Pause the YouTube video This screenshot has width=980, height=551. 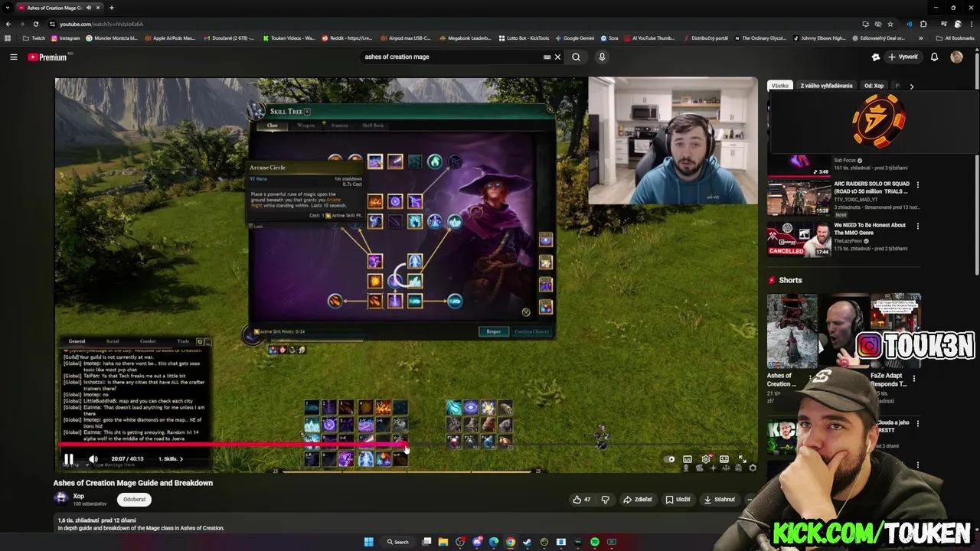[68, 459]
